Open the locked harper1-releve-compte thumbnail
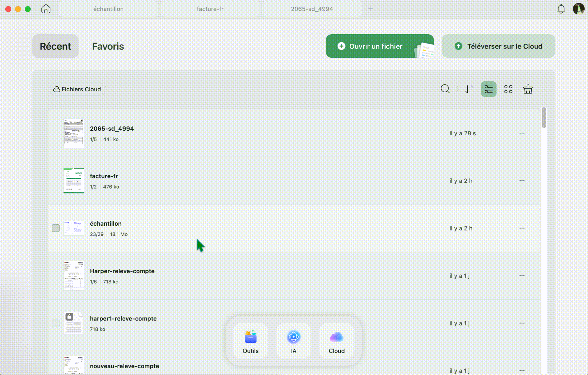The height and width of the screenshot is (375, 588). 74,323
